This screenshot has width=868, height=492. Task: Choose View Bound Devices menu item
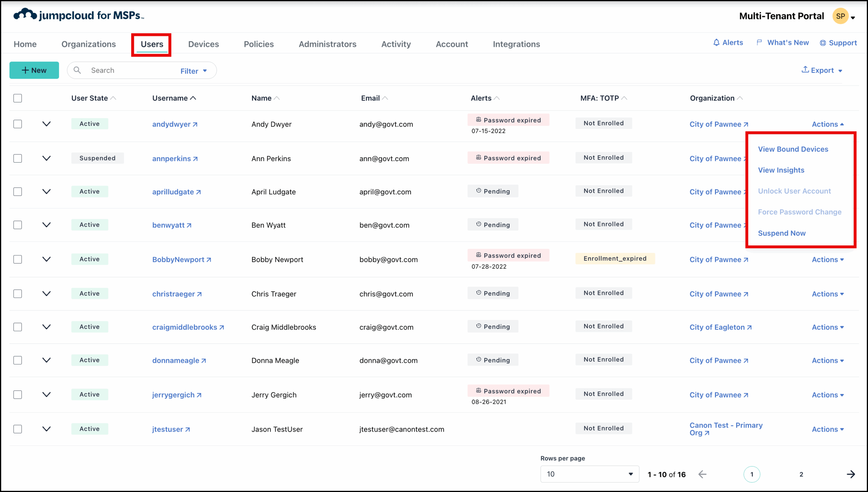click(793, 149)
